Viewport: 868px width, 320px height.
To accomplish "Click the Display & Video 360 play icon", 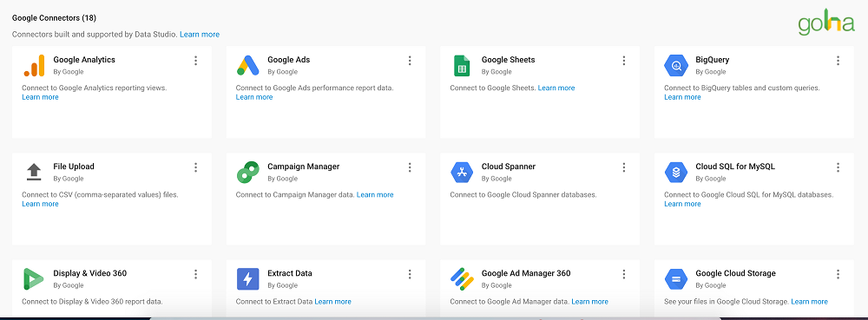I will (x=33, y=279).
